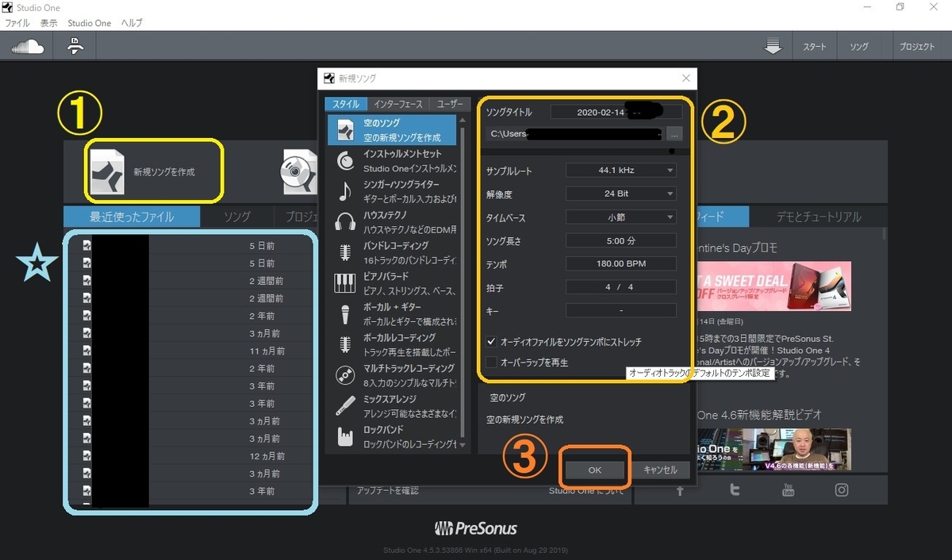Viewport: 952px width, 560px height.
Task: Choose the ミックスアレンジ template icon
Action: (345, 406)
